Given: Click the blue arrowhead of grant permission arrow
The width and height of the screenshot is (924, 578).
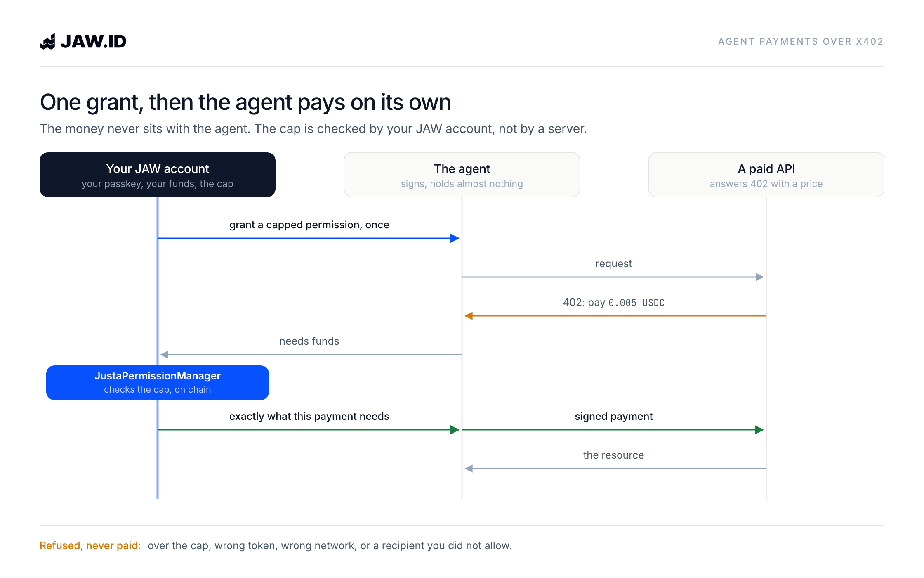Looking at the screenshot, I should point(455,238).
